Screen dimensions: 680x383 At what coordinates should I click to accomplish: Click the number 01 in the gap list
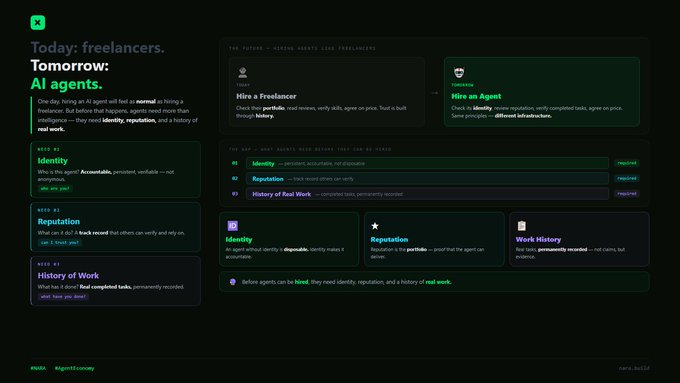pyautogui.click(x=235, y=163)
